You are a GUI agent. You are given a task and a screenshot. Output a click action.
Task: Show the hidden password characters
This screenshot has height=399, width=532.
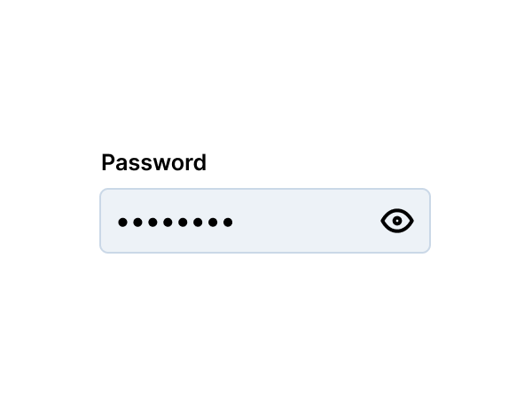coord(397,221)
